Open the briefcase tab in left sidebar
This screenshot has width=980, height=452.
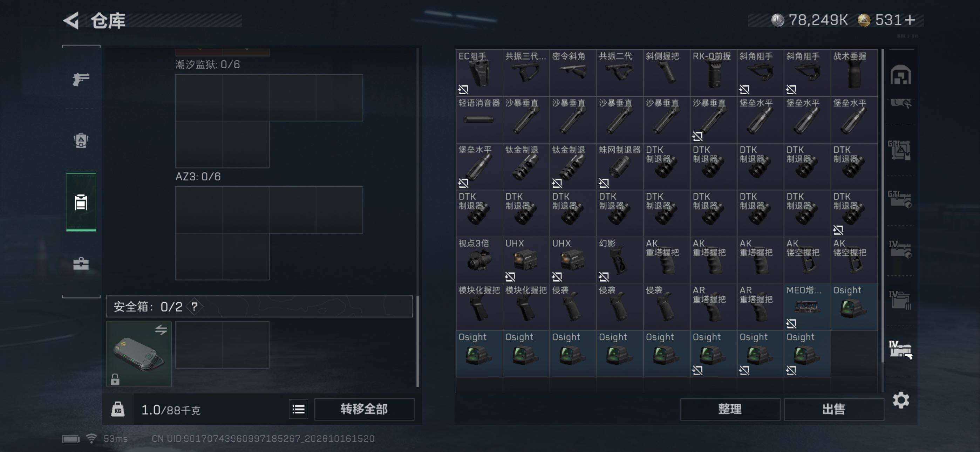point(81,263)
